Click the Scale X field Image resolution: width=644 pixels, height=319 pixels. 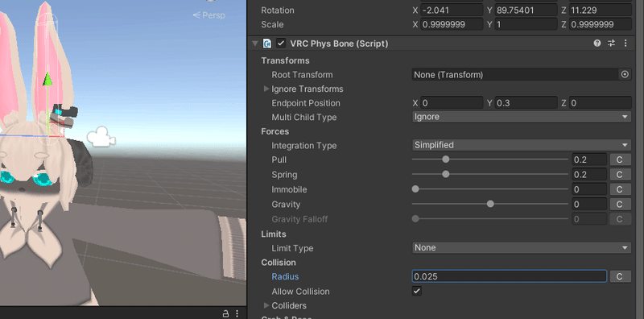click(452, 24)
